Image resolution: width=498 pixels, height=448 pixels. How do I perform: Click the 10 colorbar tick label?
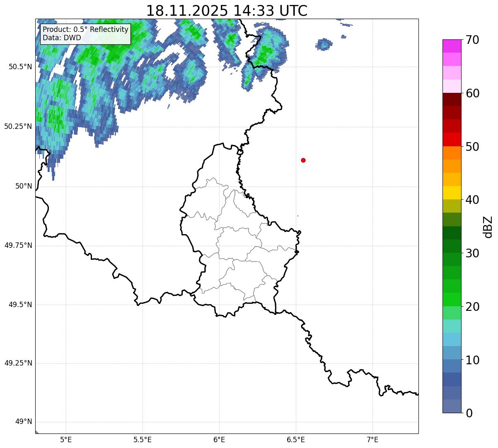[472, 360]
